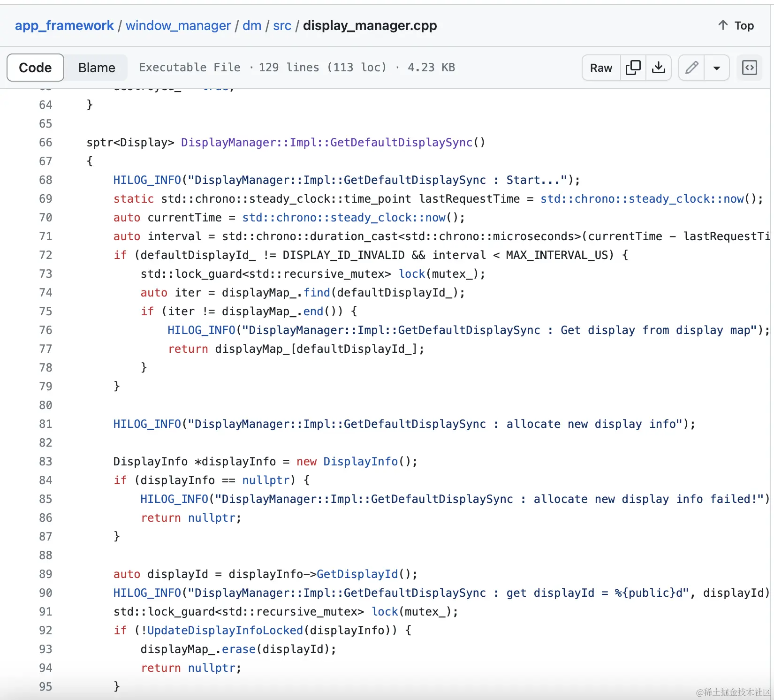Click lastRequestTime variable on line 69
Screen dimensions: 774x700
click(x=470, y=199)
